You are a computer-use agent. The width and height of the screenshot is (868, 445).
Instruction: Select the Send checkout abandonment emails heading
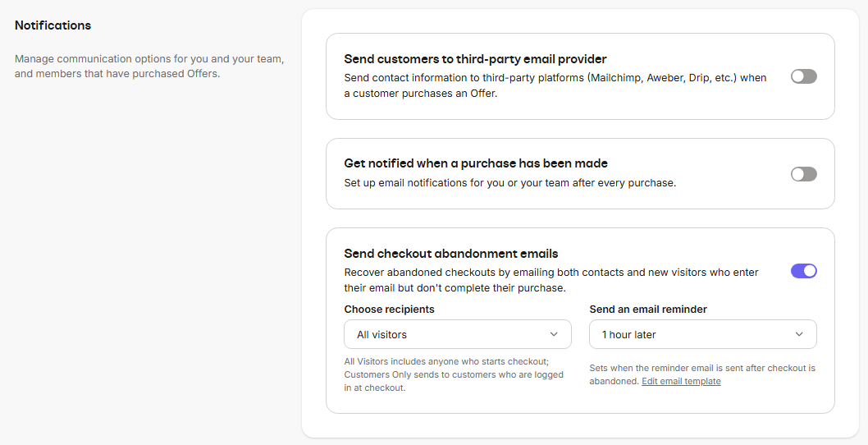click(x=451, y=254)
